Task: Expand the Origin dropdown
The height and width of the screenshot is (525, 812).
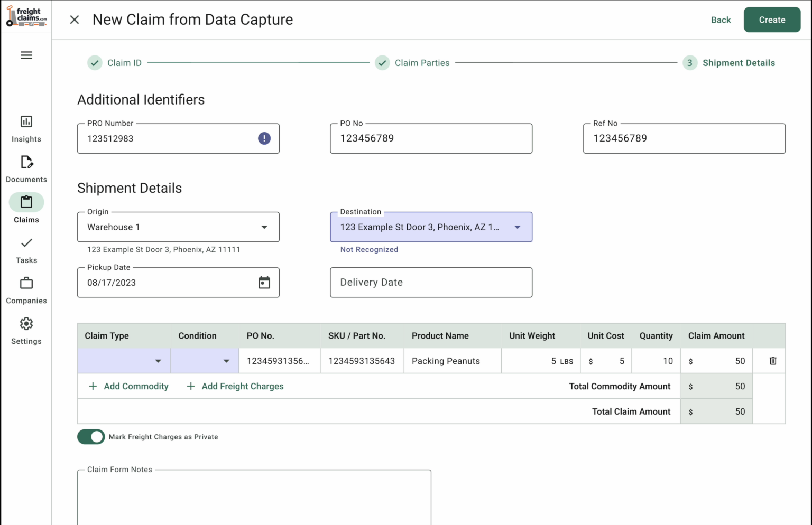Action: tap(264, 227)
